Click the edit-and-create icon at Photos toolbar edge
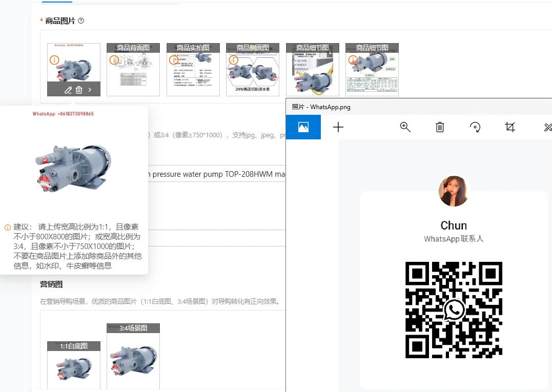552x392 pixels. tap(548, 127)
